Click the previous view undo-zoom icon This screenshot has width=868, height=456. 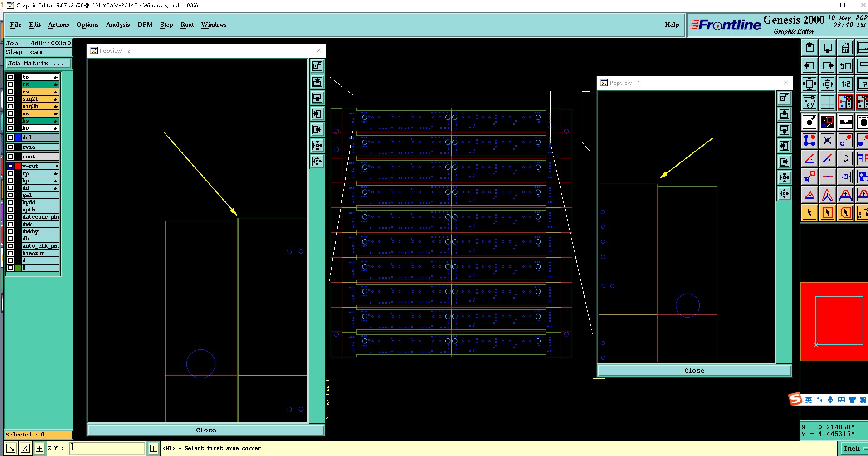[846, 66]
